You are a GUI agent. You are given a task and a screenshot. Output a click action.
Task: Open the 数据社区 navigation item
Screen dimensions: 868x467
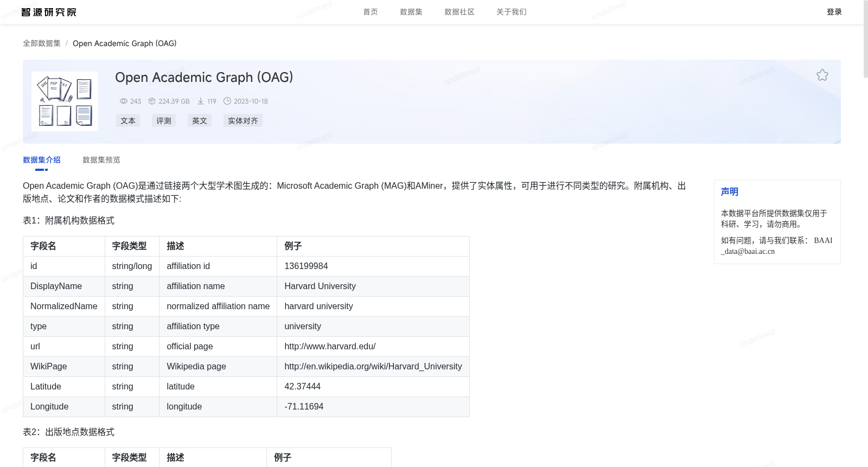point(459,12)
